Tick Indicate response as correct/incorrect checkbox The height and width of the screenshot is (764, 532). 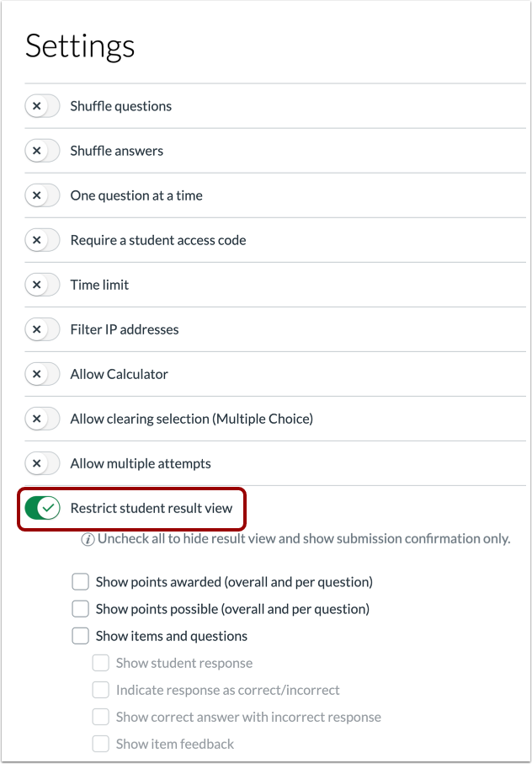tap(101, 690)
